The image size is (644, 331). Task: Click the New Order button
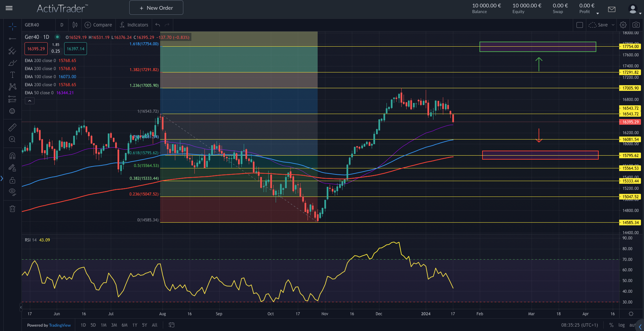point(156,8)
